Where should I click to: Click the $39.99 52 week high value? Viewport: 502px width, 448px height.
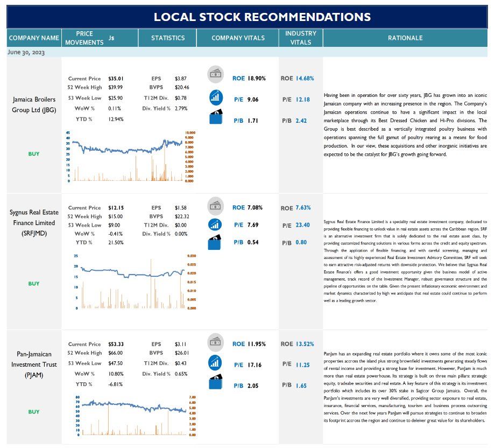pos(117,88)
